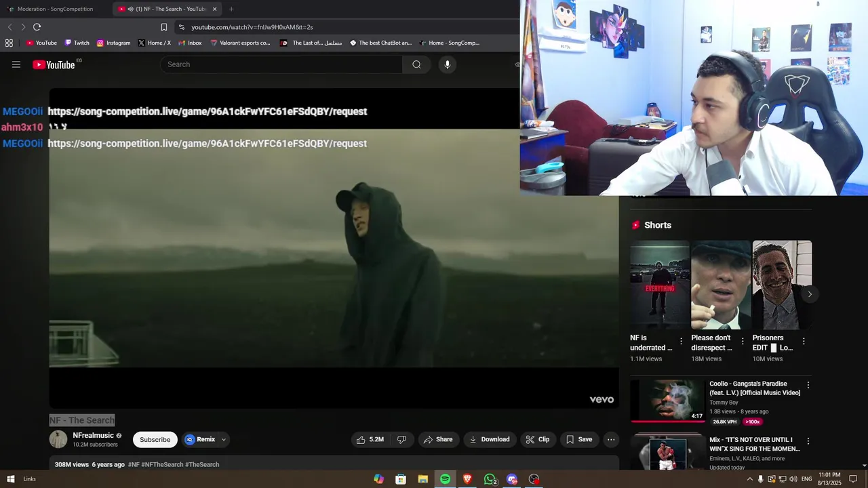The width and height of the screenshot is (868, 488).
Task: Open options menu for the Please don't disrespect short
Action: tap(743, 341)
